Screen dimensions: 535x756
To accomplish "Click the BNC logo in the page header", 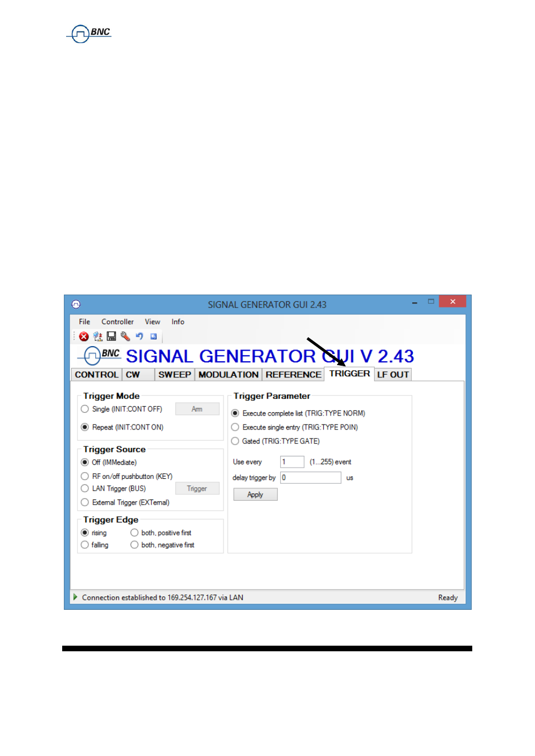I will (x=89, y=34).
